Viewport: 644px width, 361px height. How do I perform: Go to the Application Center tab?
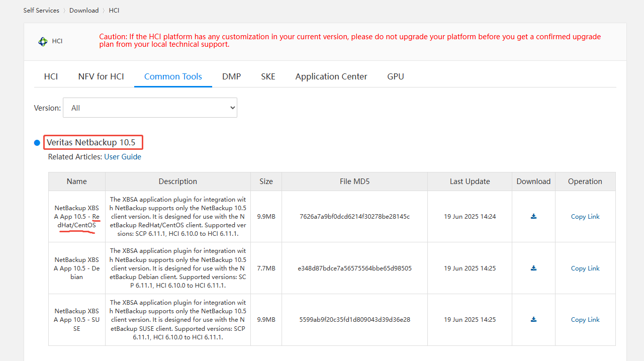[x=331, y=76]
